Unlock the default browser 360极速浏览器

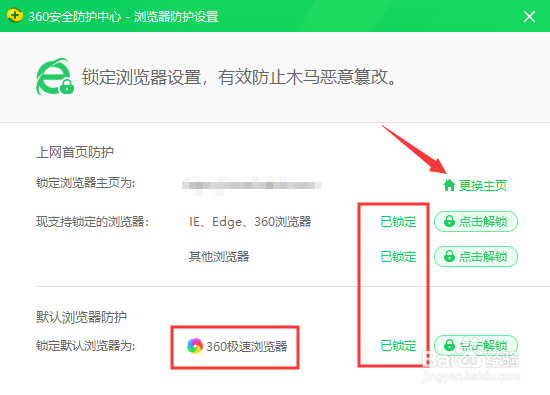pyautogui.click(x=476, y=345)
